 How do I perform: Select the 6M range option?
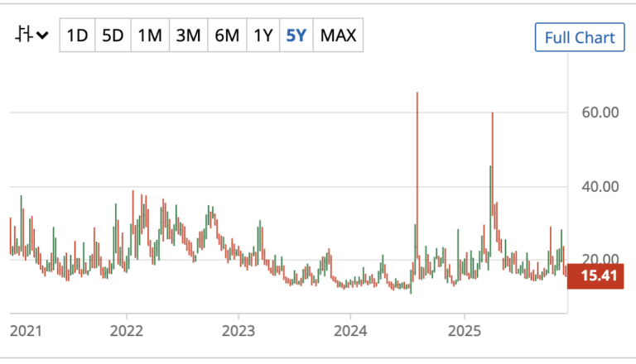click(226, 36)
